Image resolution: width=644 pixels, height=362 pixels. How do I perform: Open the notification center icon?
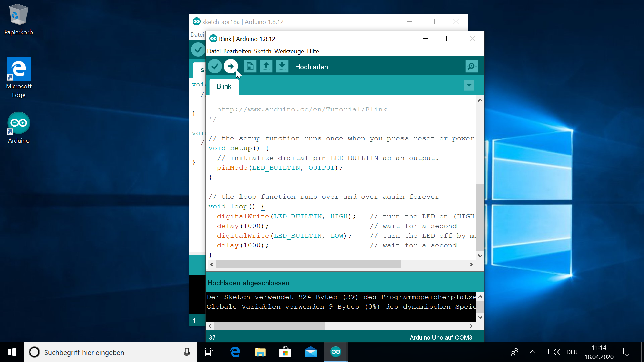627,352
